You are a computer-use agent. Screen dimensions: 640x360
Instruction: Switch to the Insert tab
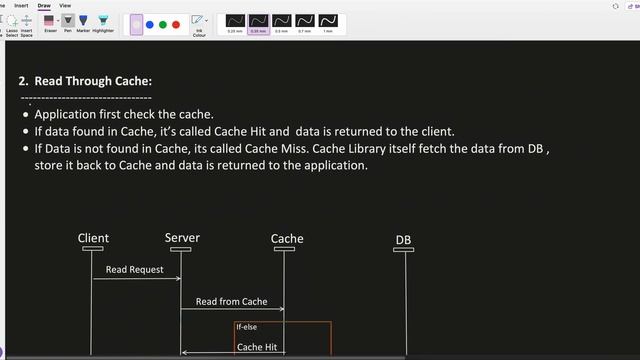(x=21, y=6)
